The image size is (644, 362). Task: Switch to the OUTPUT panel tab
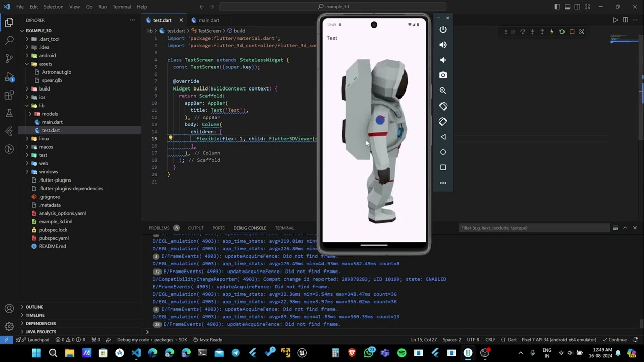click(x=196, y=228)
